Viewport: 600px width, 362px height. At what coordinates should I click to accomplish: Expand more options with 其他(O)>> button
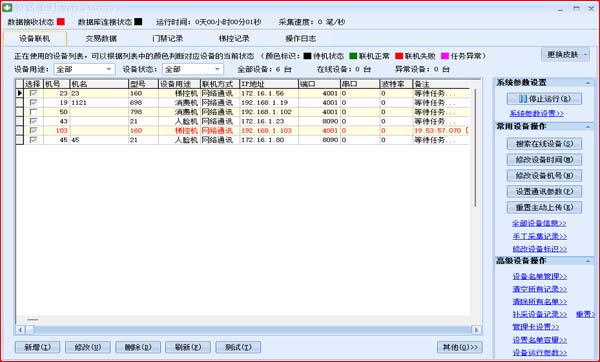click(x=460, y=347)
